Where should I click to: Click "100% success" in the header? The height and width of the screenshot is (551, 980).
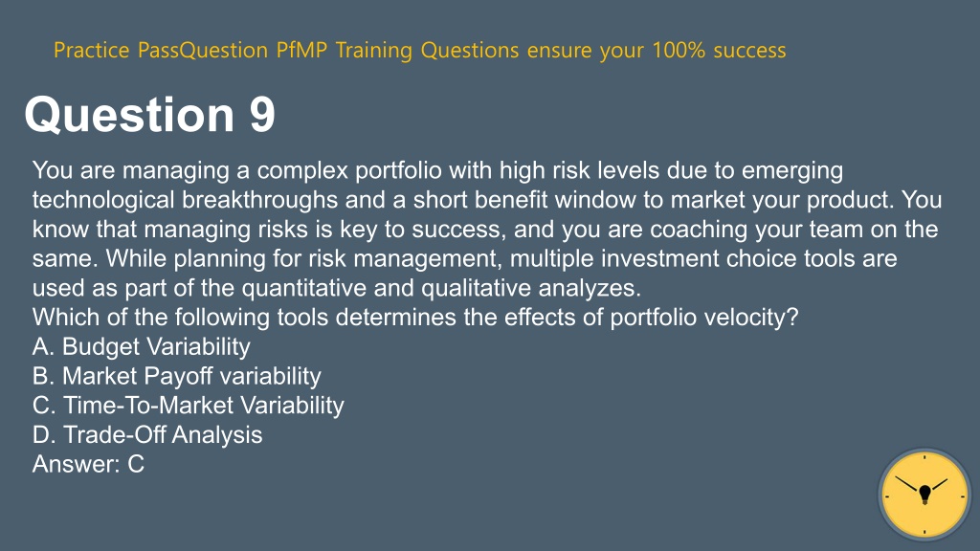[x=719, y=50]
